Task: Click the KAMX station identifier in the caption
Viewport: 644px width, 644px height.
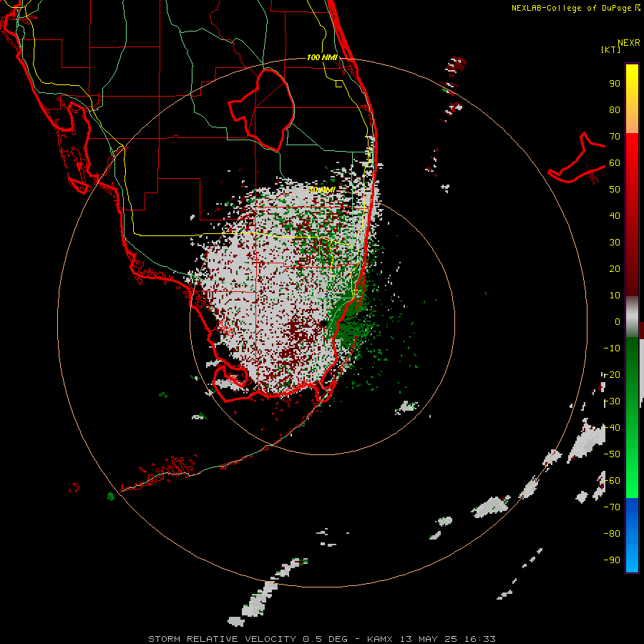Action: pyautogui.click(x=381, y=639)
